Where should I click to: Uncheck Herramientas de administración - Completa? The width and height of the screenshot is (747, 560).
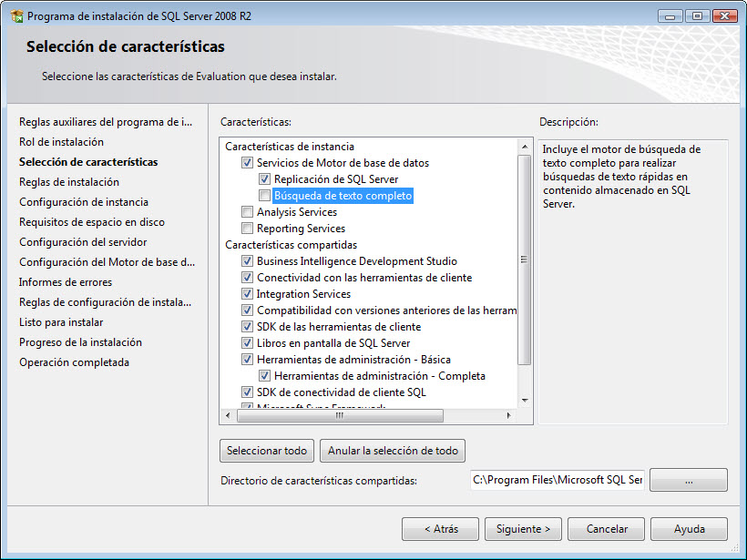click(264, 376)
